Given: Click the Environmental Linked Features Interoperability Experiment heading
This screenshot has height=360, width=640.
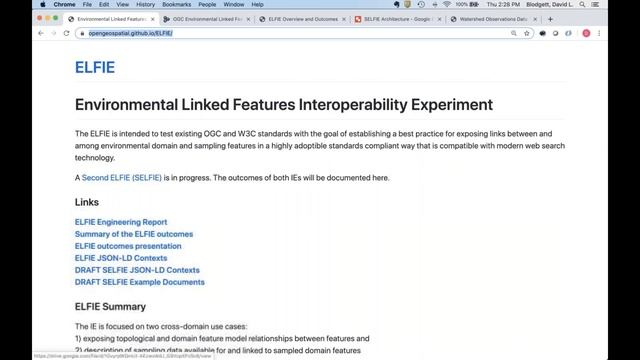Looking at the screenshot, I should (284, 105).
